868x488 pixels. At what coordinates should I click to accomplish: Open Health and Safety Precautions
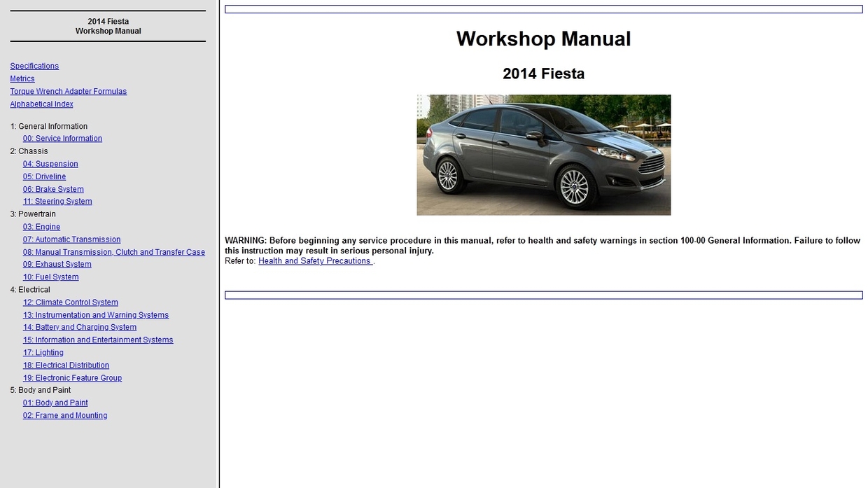pyautogui.click(x=314, y=260)
